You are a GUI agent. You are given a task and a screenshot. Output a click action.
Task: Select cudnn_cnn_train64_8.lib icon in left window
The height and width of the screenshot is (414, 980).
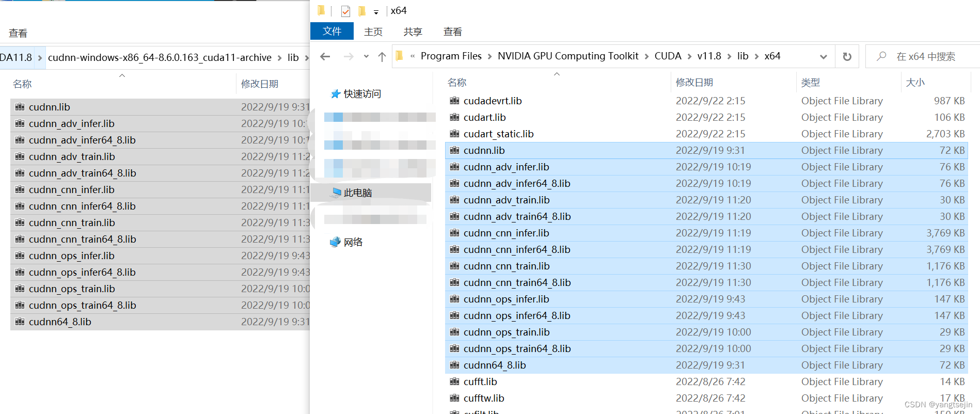(x=20, y=239)
